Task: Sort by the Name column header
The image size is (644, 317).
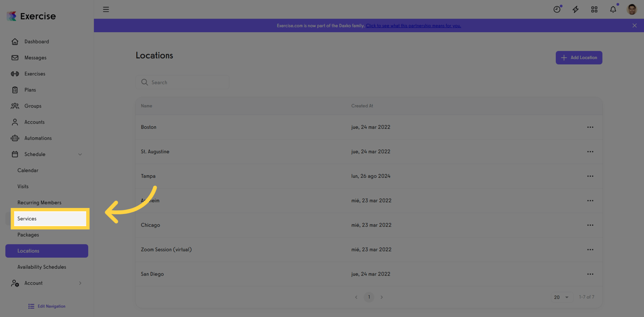Action: click(147, 106)
